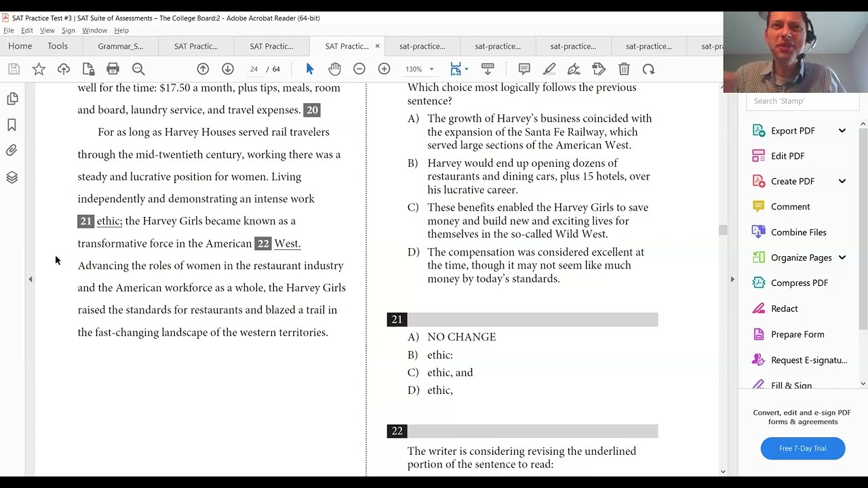The height and width of the screenshot is (488, 868).
Task: Click the tools pane scroll-down arrow
Action: [863, 384]
